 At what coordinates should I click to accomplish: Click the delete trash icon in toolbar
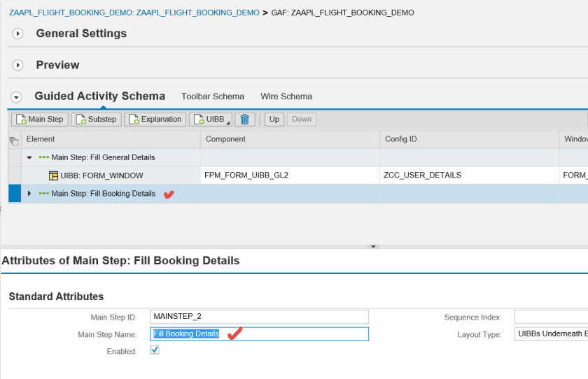point(244,120)
